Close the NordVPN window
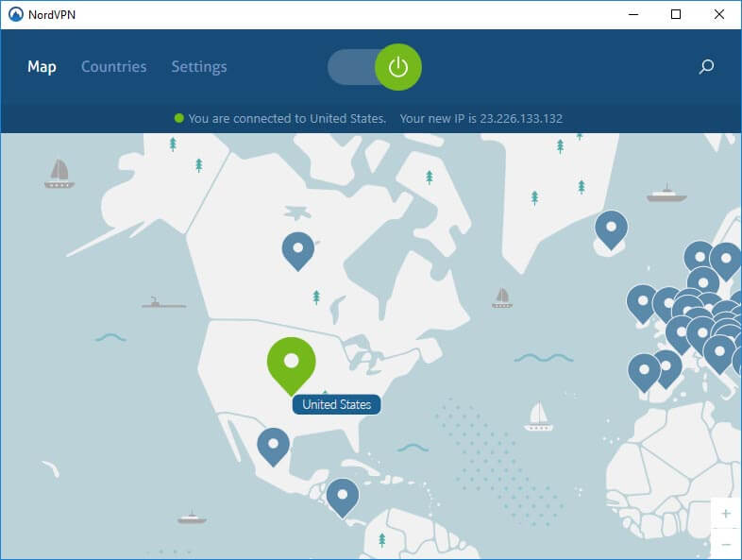Viewport: 742px width, 560px height. [x=719, y=15]
